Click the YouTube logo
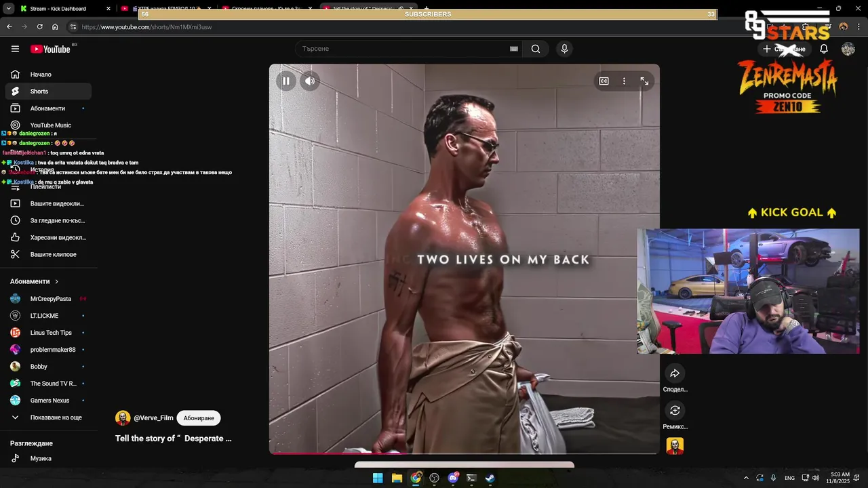Screen dimensions: 868x488 point(50,49)
